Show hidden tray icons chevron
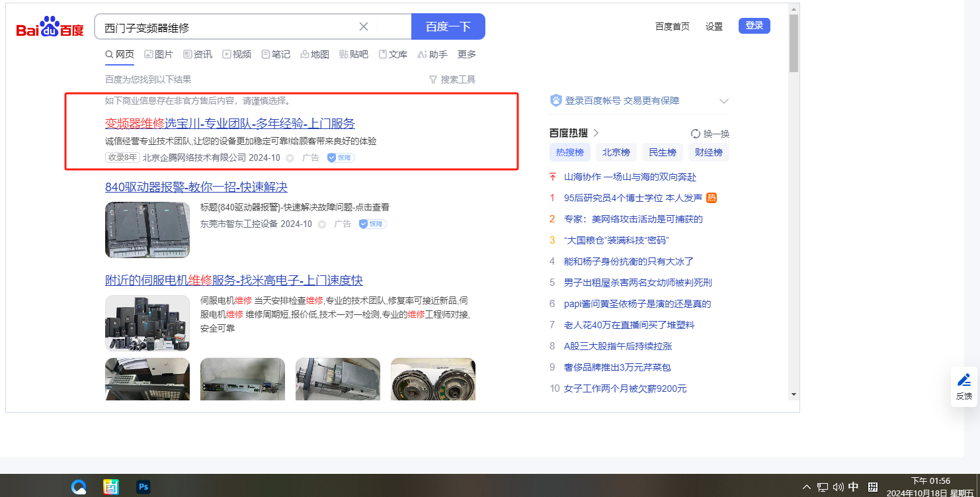Viewport: 980px width, 497px height. pos(807,488)
